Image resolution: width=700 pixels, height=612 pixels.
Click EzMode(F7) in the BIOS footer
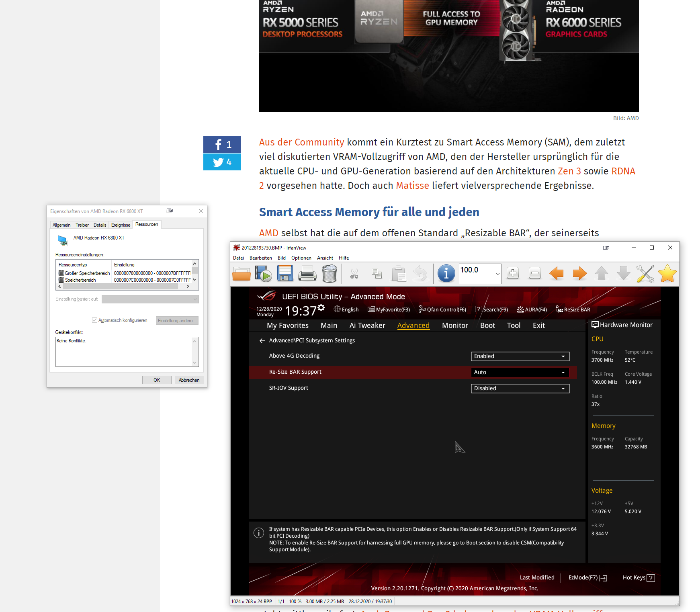588,578
